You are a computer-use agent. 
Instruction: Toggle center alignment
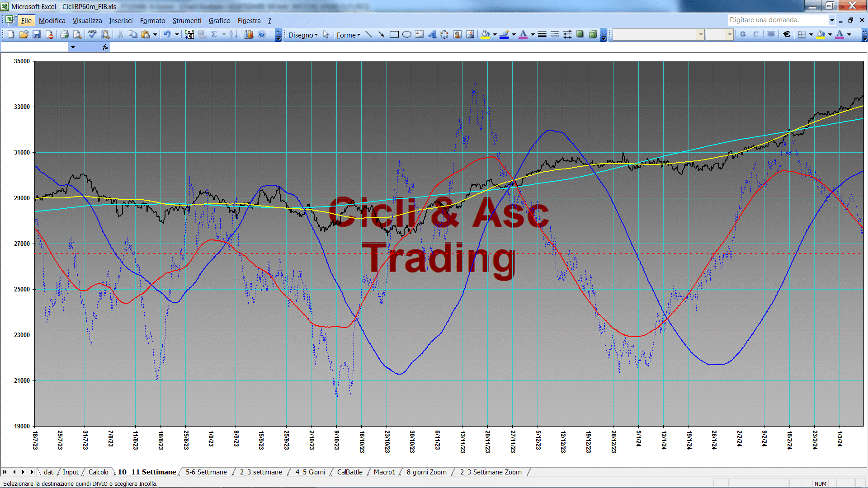[x=771, y=34]
